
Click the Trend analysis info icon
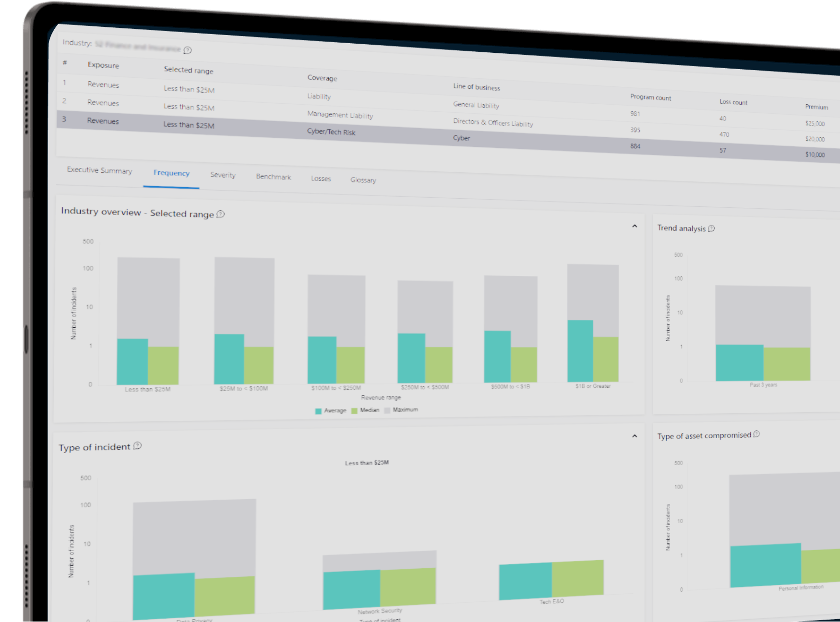pos(711,228)
